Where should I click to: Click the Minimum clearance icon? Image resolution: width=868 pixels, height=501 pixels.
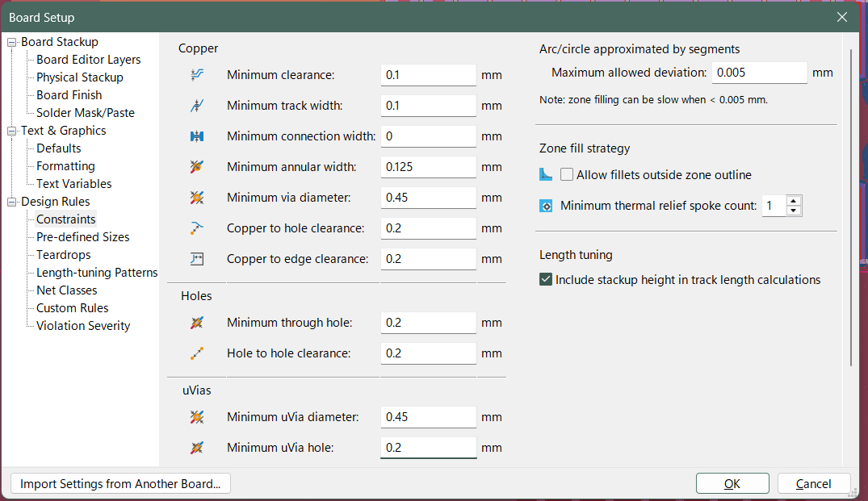[196, 75]
